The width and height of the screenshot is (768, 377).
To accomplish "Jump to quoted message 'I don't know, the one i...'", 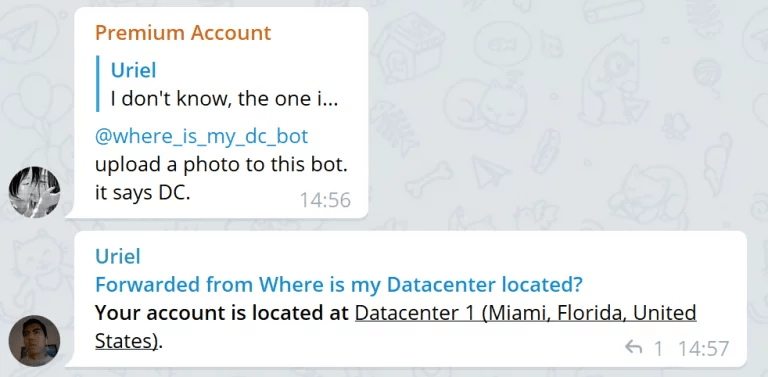I will 224,99.
